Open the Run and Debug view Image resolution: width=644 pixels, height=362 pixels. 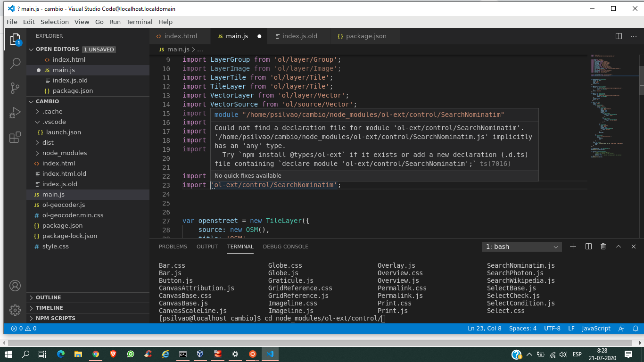(16, 112)
